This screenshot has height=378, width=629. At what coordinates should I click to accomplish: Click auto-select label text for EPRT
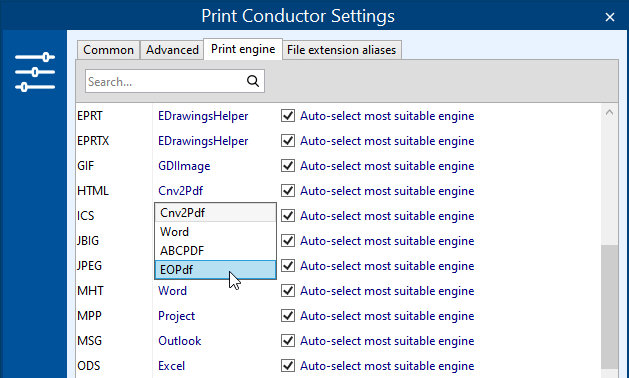point(387,116)
